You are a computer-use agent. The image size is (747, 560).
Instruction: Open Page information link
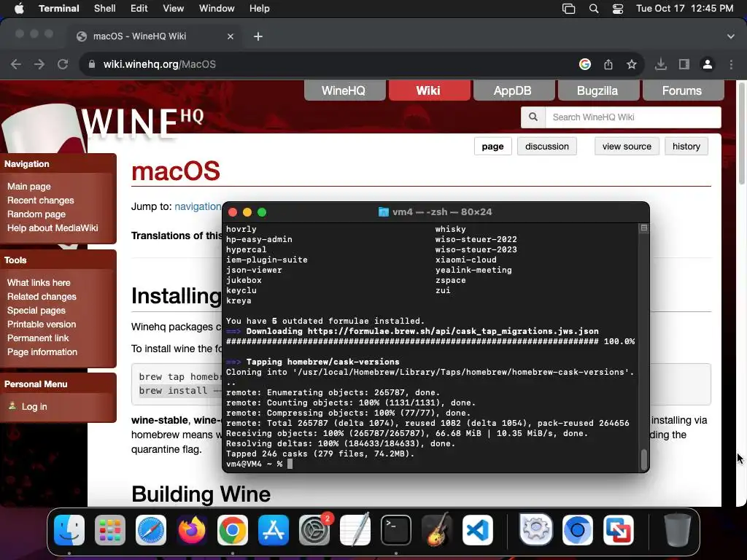click(42, 352)
